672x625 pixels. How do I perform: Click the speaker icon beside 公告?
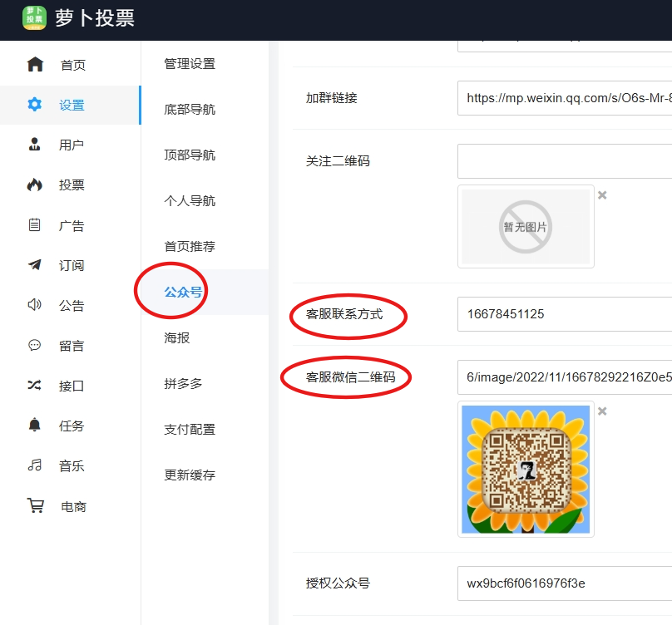click(x=35, y=304)
